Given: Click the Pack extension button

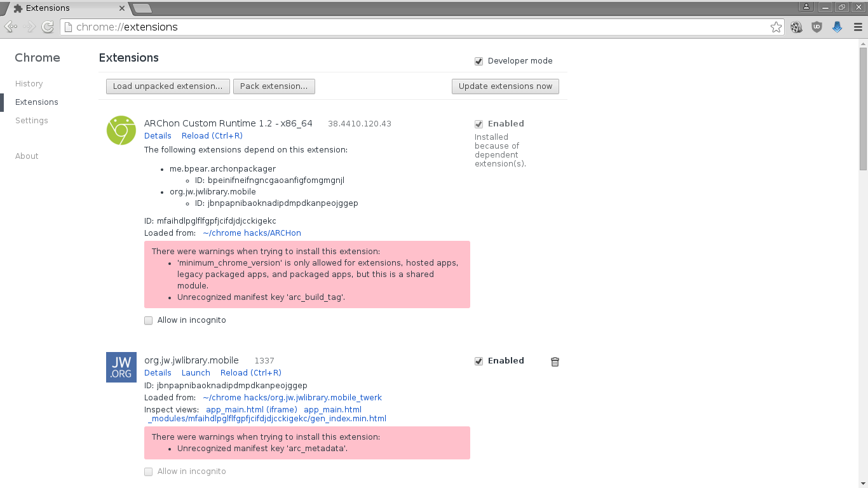Looking at the screenshot, I should (274, 86).
